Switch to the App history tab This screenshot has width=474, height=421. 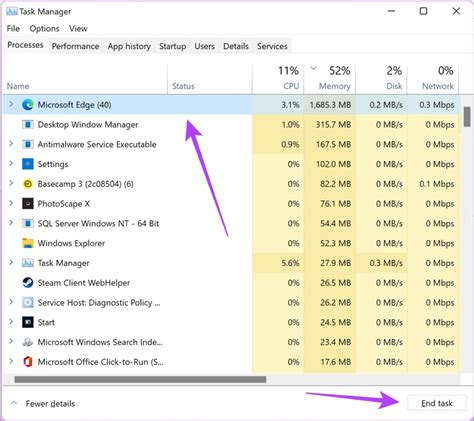(129, 46)
